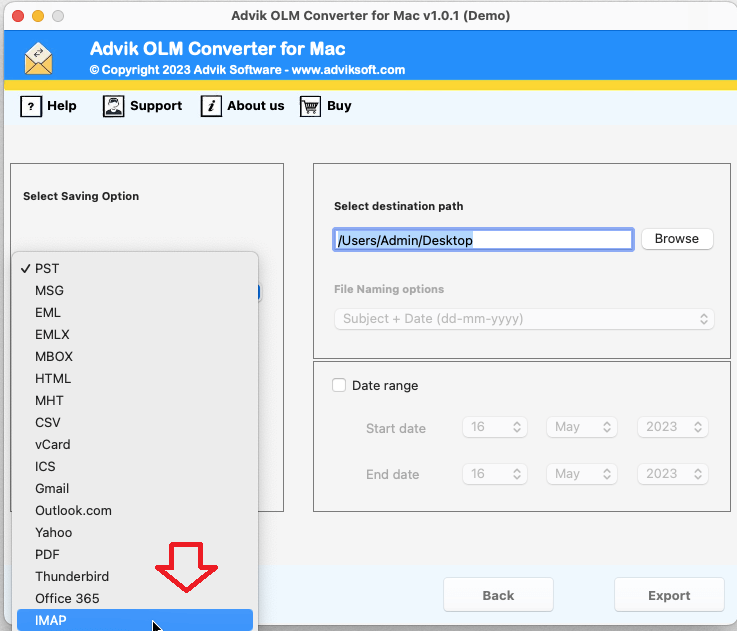Select vCard saving option
Viewport: 737px width, 631px height.
point(135,444)
